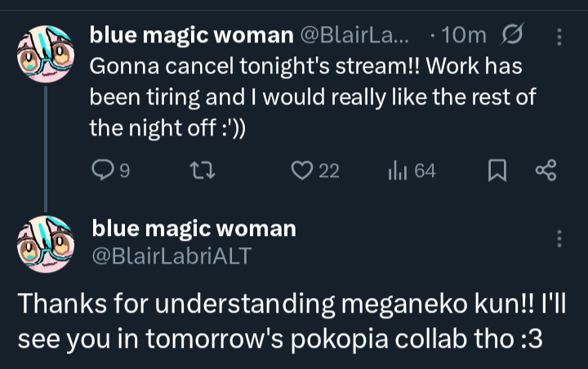Open "blue magic woman" name on first tweet
This screenshot has width=588, height=369.
click(191, 35)
